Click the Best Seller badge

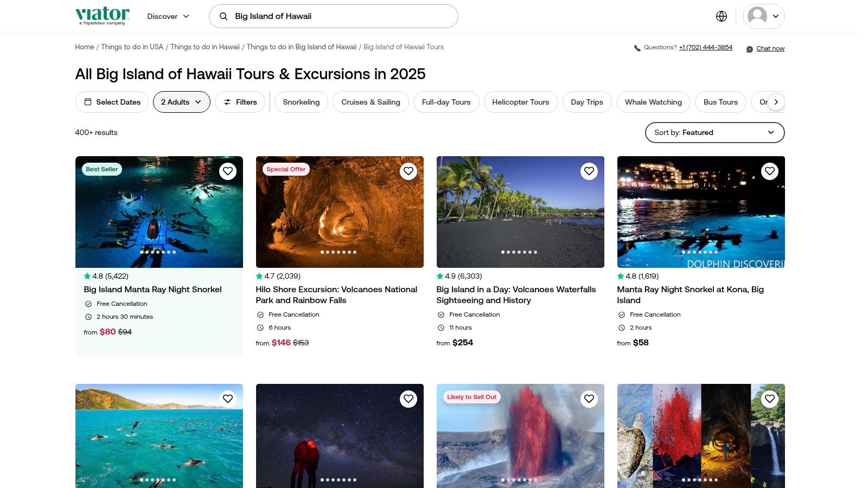(x=102, y=169)
